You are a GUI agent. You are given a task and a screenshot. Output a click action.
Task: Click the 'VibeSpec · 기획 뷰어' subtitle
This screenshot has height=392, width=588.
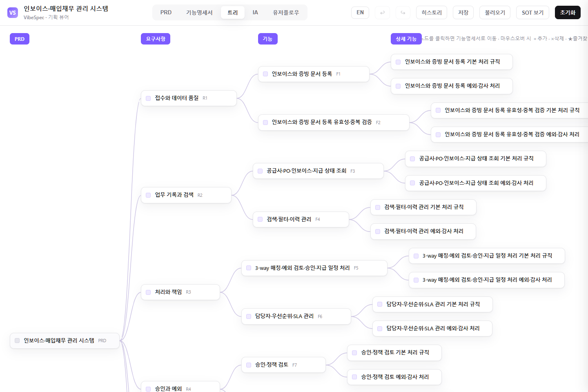tap(46, 18)
